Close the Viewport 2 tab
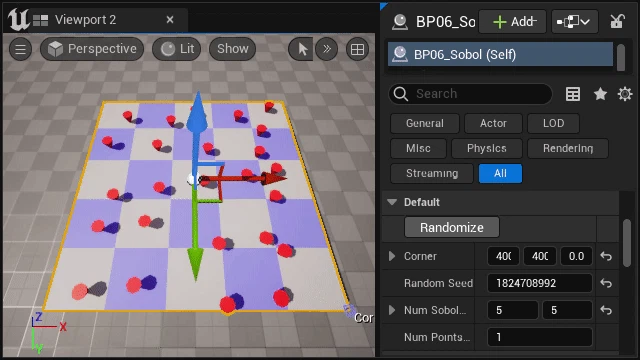The image size is (640, 360). (x=170, y=20)
